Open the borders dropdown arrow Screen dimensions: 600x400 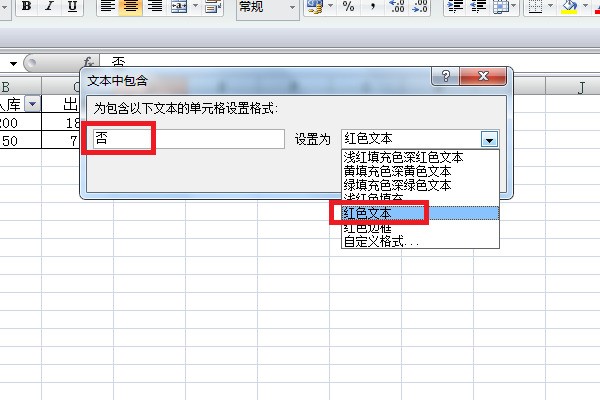550,6
